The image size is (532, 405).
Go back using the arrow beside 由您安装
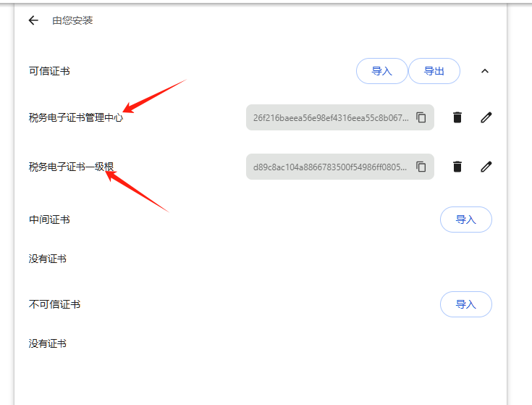click(x=33, y=20)
